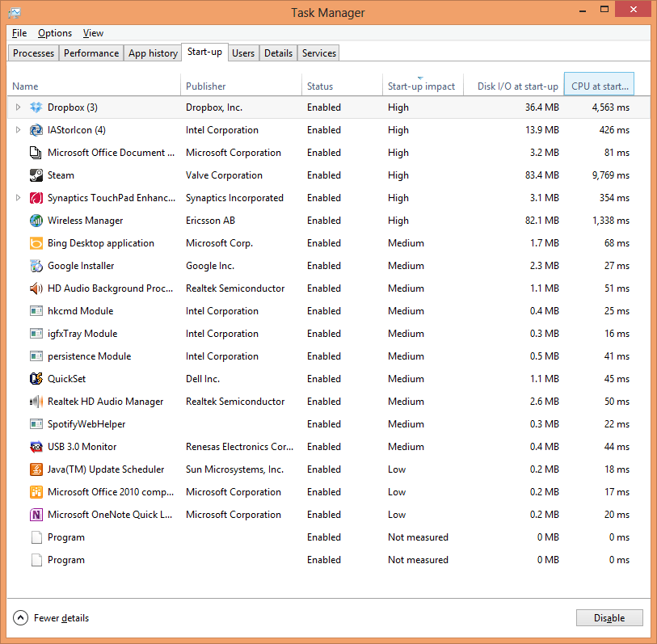
Task: Click the Java Update Scheduler icon
Action: click(36, 469)
